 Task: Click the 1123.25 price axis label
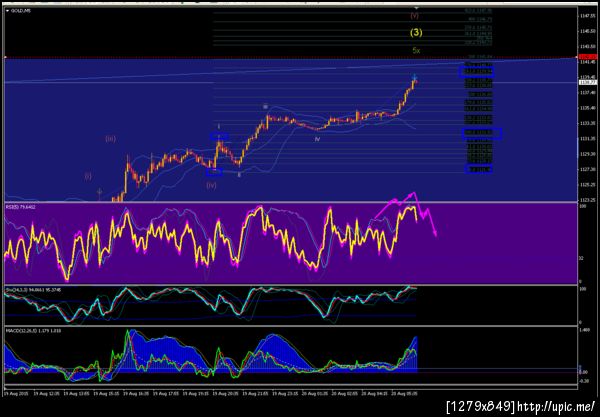587,200
